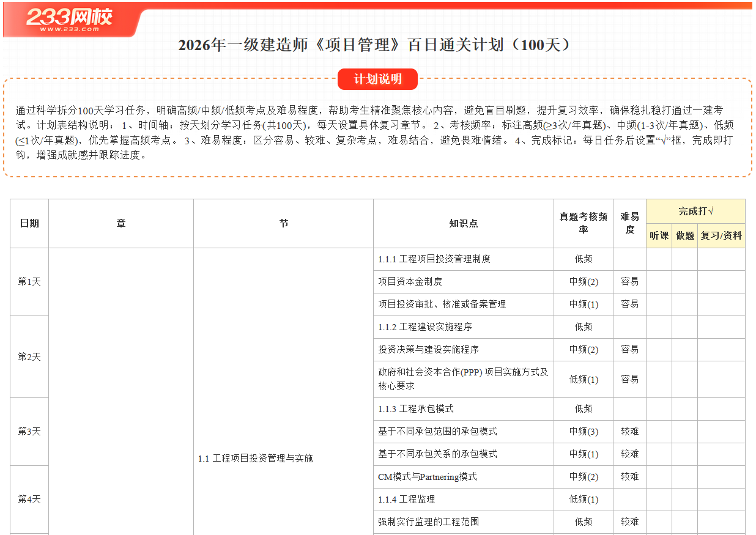Click the 真题考核频率 column header

(x=584, y=223)
